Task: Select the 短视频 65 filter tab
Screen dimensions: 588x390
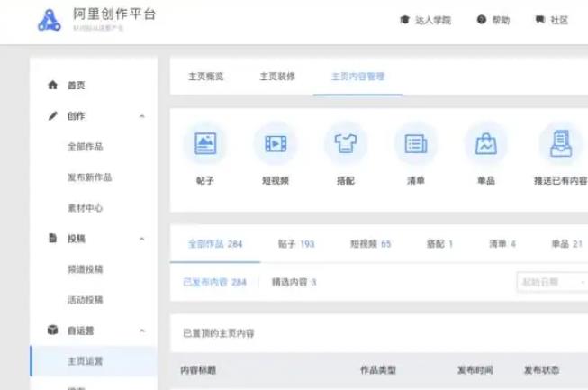Action: [x=370, y=244]
